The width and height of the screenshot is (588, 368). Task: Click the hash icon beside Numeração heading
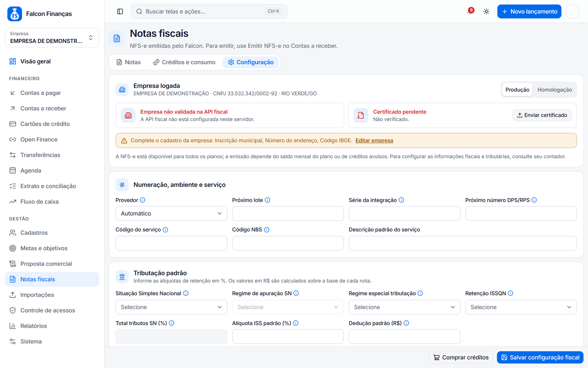[122, 185]
